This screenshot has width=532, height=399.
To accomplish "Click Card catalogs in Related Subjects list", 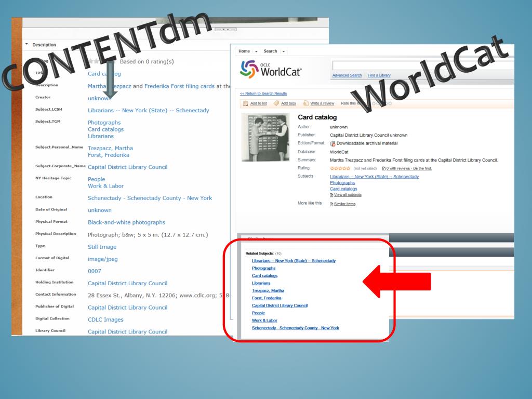I will 264,276.
